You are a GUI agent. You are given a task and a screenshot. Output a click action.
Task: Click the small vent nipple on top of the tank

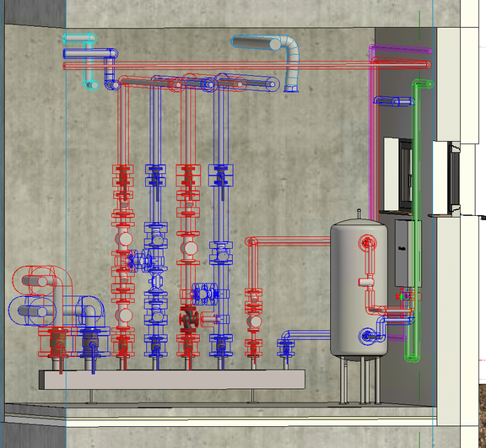coord(359,213)
